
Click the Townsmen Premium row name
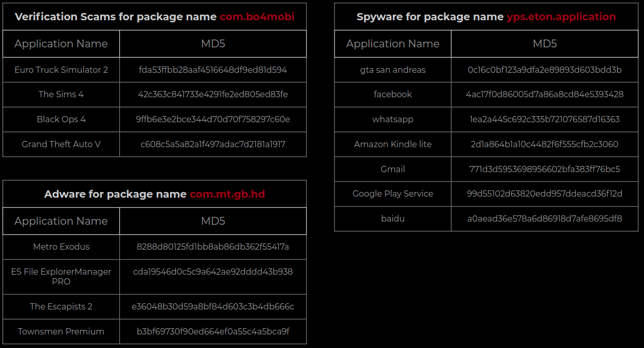pos(61,331)
